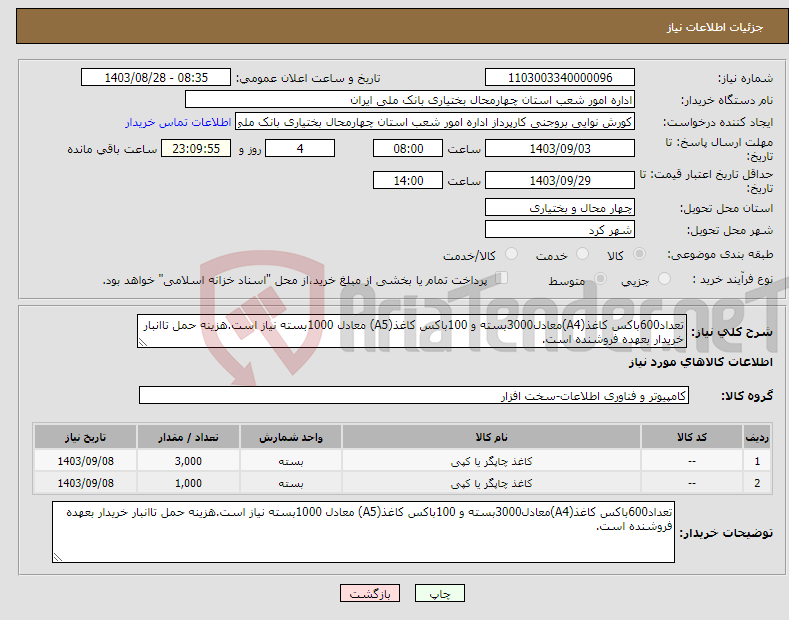Click the بازگشت back button
789x620 pixels.
tap(370, 594)
